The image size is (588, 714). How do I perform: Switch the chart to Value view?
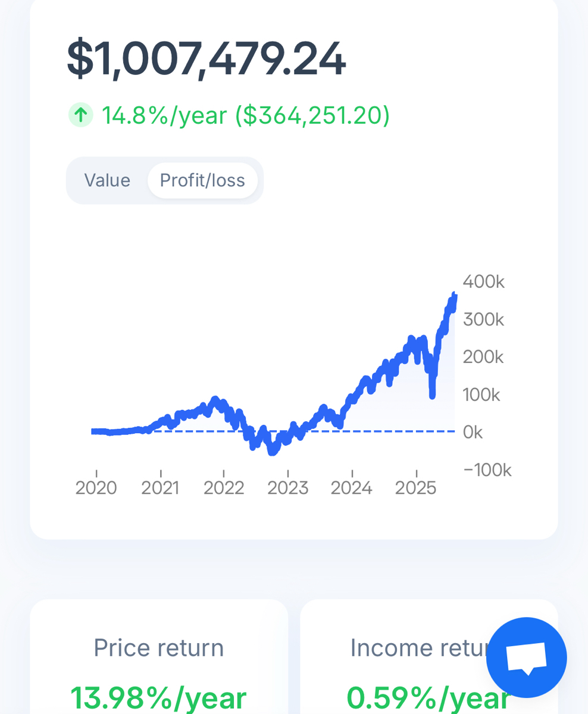(107, 180)
